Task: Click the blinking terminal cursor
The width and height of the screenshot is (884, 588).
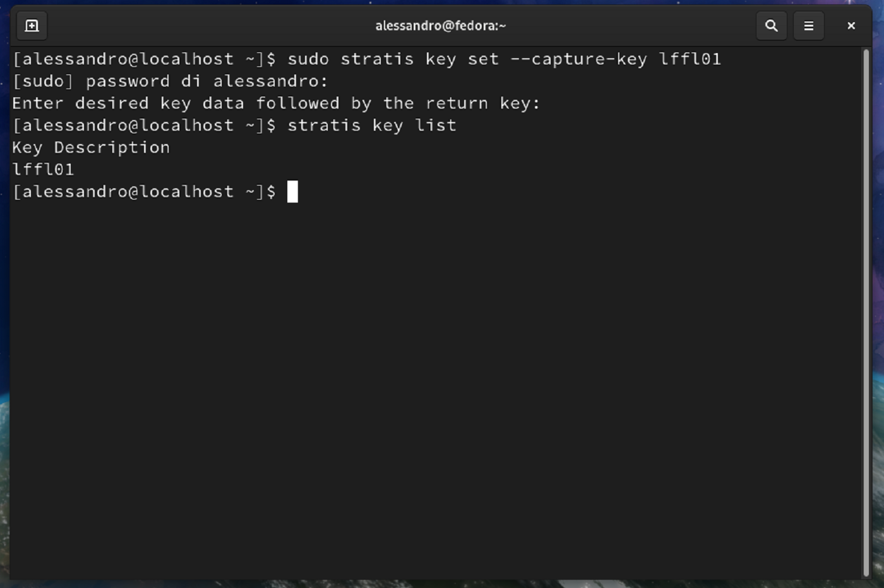Action: pos(292,191)
